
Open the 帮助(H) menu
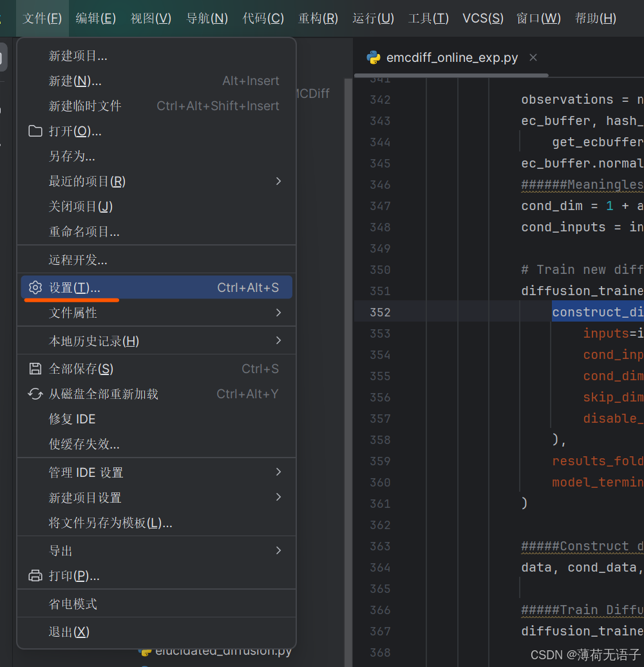tap(596, 18)
